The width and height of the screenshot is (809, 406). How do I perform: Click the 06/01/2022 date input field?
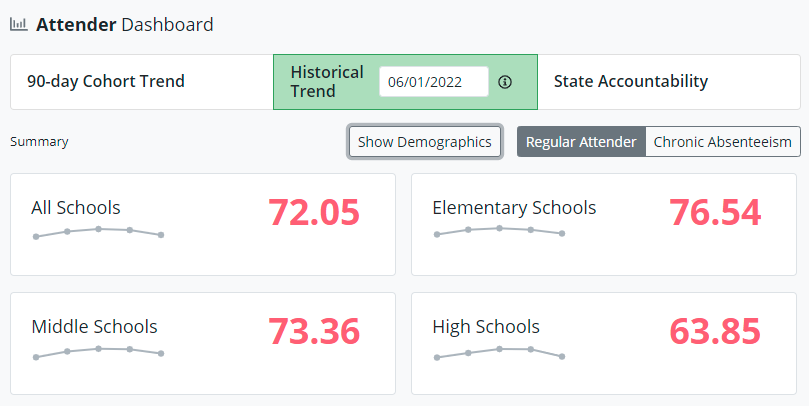433,82
